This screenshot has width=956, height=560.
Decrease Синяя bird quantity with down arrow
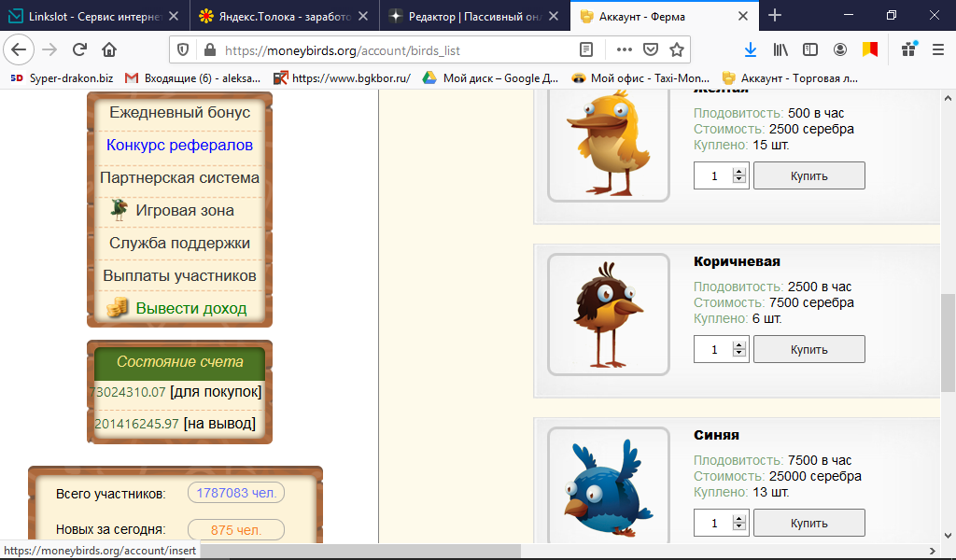point(739,527)
